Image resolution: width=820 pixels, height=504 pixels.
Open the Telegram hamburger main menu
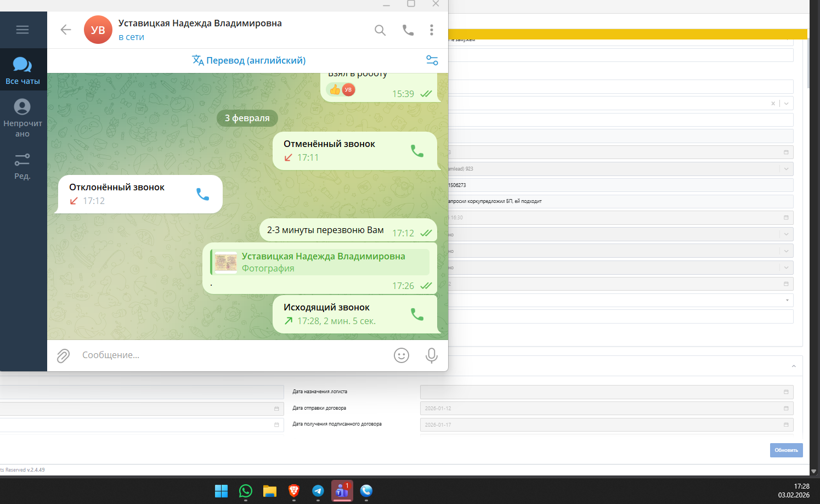pyautogui.click(x=22, y=30)
